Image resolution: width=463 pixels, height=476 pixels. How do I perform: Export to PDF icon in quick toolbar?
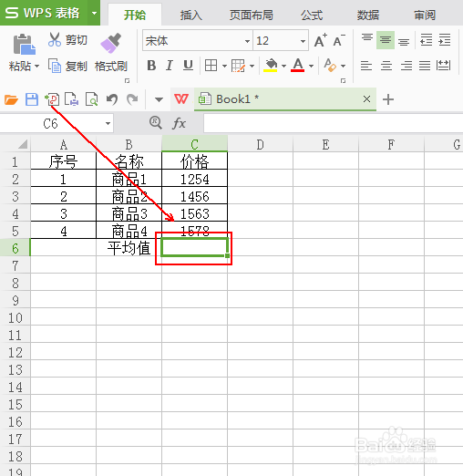[x=52, y=99]
